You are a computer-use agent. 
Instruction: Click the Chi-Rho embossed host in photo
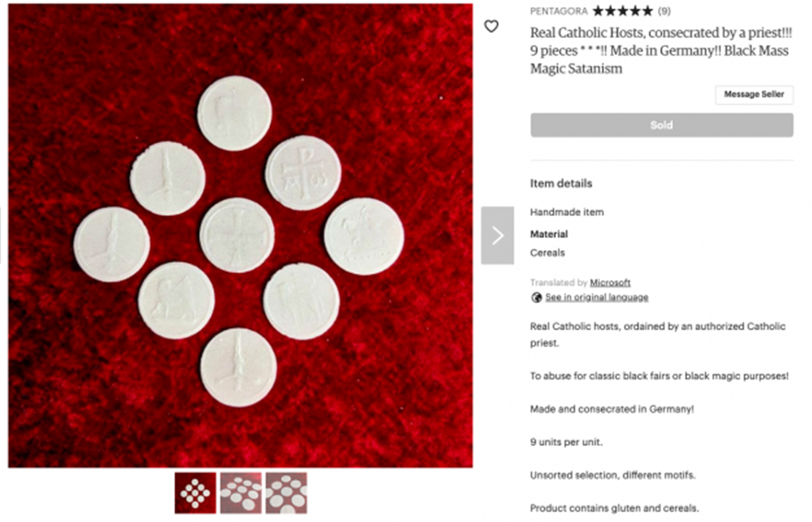[303, 173]
